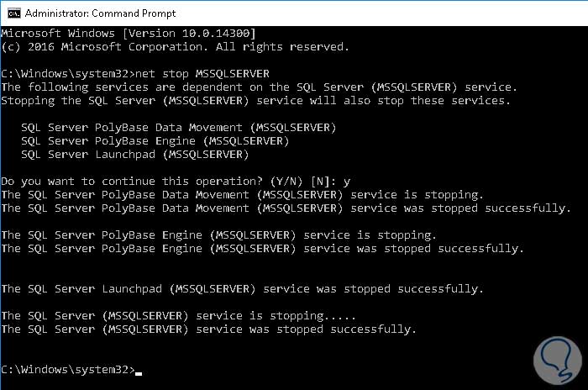This screenshot has height=390, width=588.
Task: Click the SQL Server service is stopping line
Action: [178, 315]
